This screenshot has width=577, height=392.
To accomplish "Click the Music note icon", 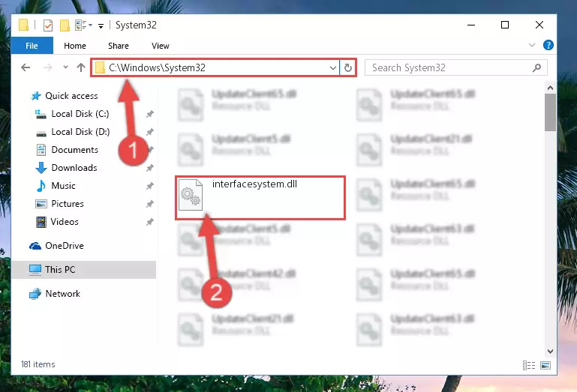I will pos(41,186).
